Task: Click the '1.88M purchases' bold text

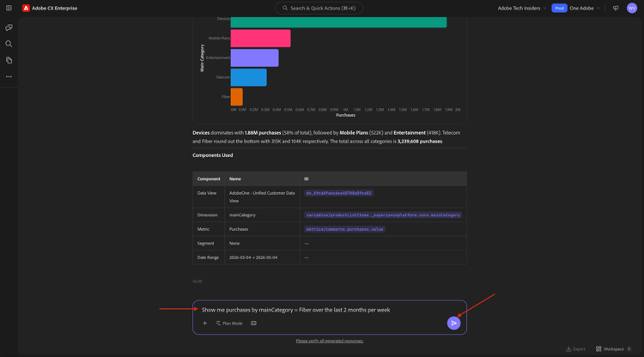Action: coord(263,132)
